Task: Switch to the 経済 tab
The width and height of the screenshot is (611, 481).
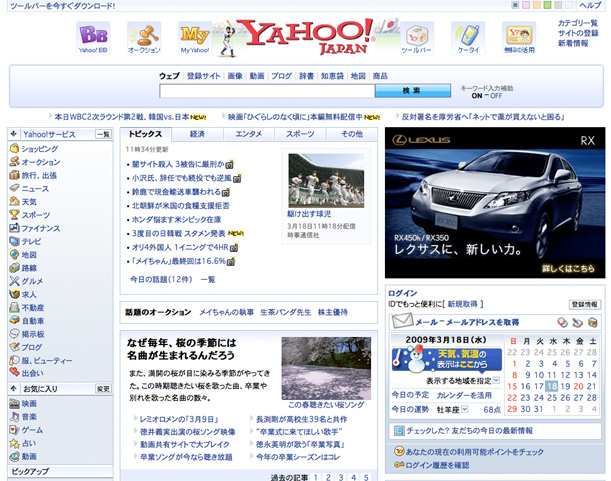Action: coord(197,134)
